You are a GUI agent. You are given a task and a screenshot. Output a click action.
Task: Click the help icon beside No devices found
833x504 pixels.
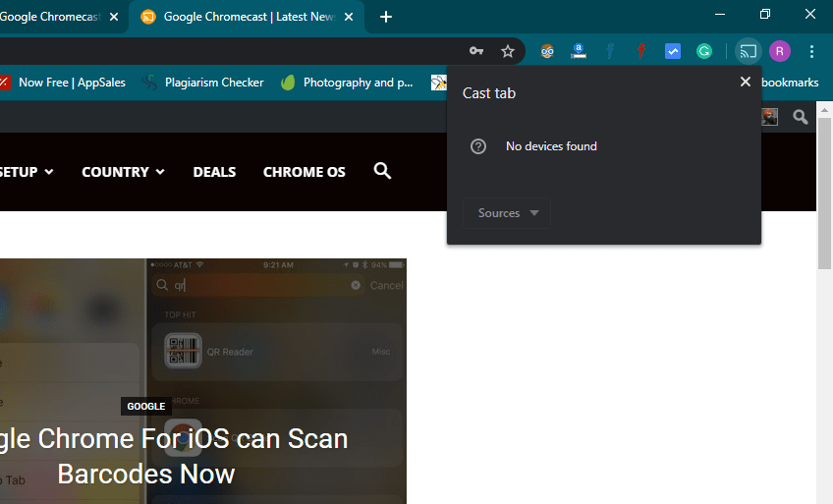[x=478, y=146]
